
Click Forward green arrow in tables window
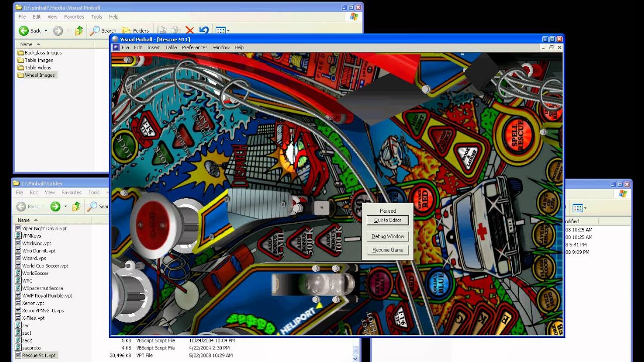pyautogui.click(x=55, y=206)
